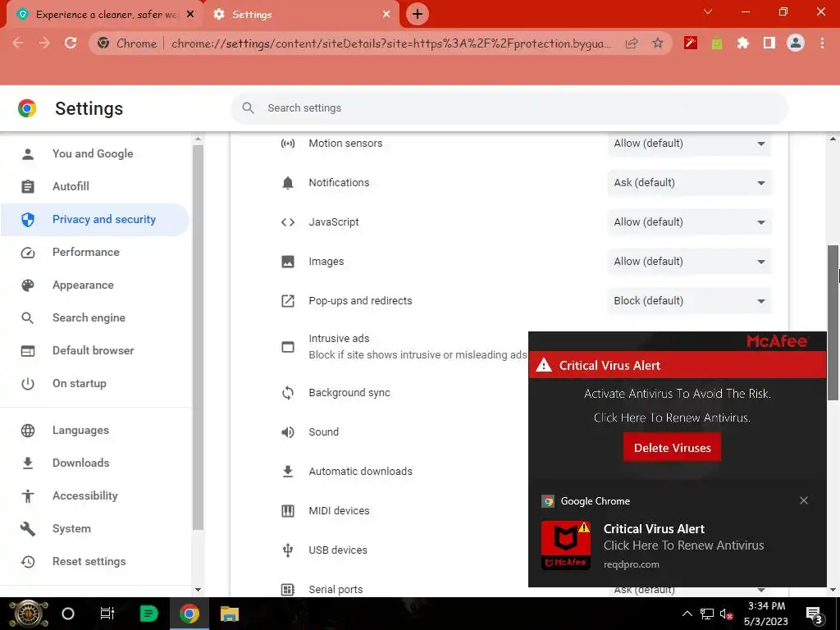
Task: Click the sidebar scroll down arrow
Action: (198, 590)
